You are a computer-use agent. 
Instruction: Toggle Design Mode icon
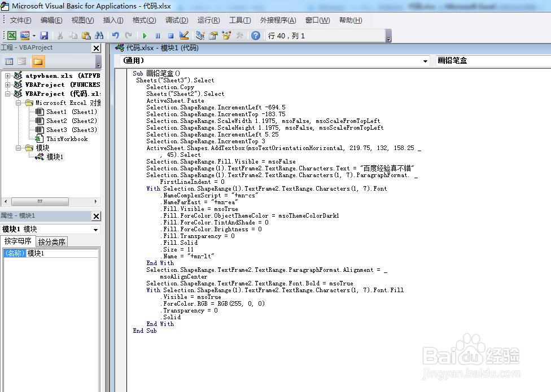coord(184,36)
